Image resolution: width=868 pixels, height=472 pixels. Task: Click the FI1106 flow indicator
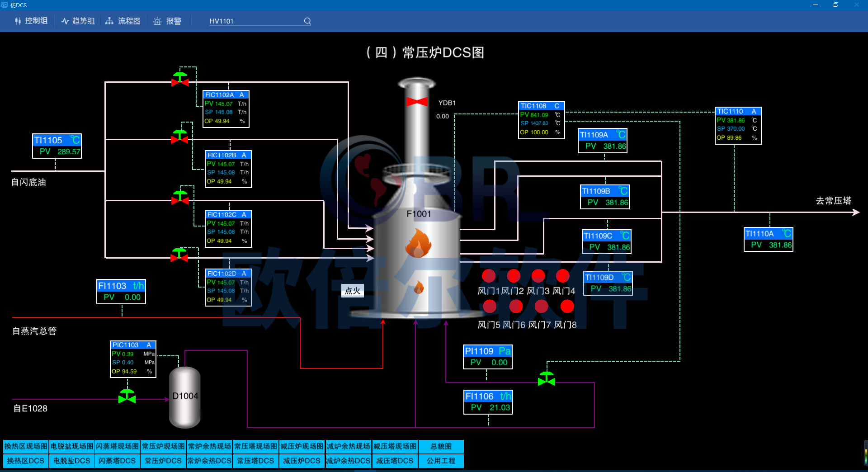point(489,402)
